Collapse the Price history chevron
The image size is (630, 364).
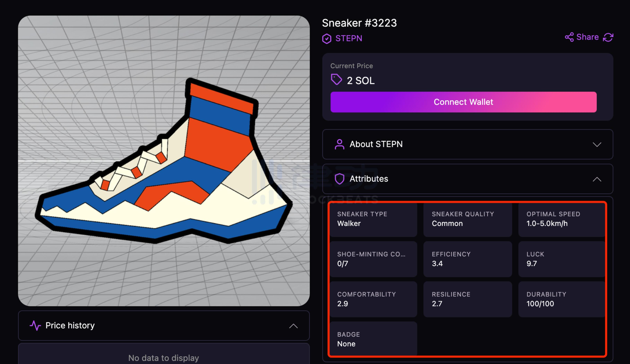293,326
